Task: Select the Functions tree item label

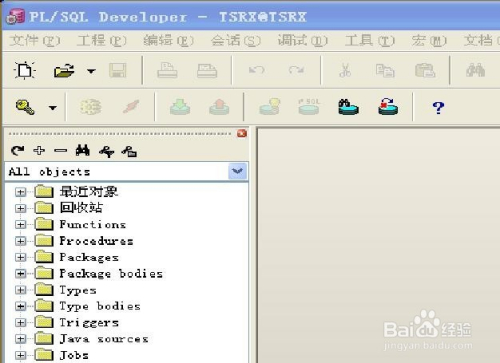Action: tap(93, 224)
